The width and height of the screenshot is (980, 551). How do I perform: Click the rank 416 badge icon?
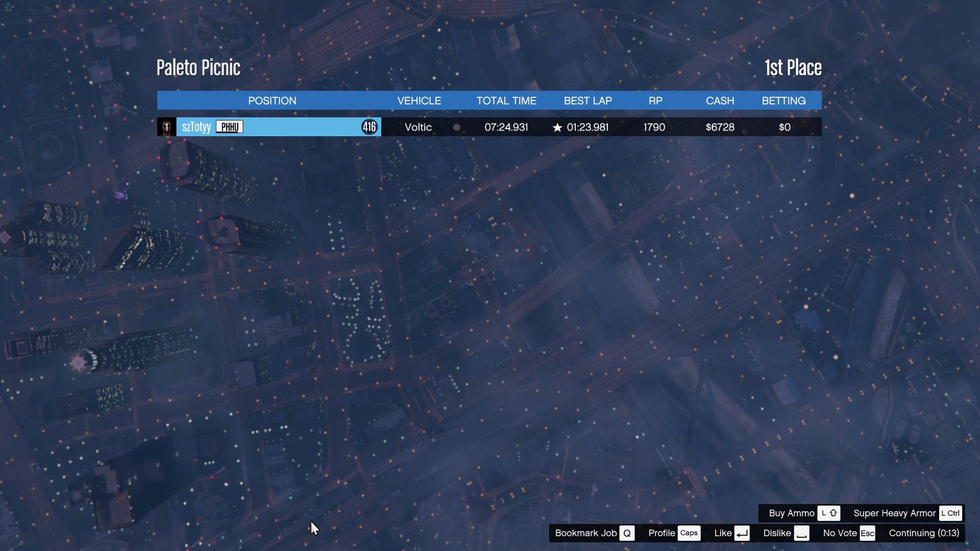(369, 127)
